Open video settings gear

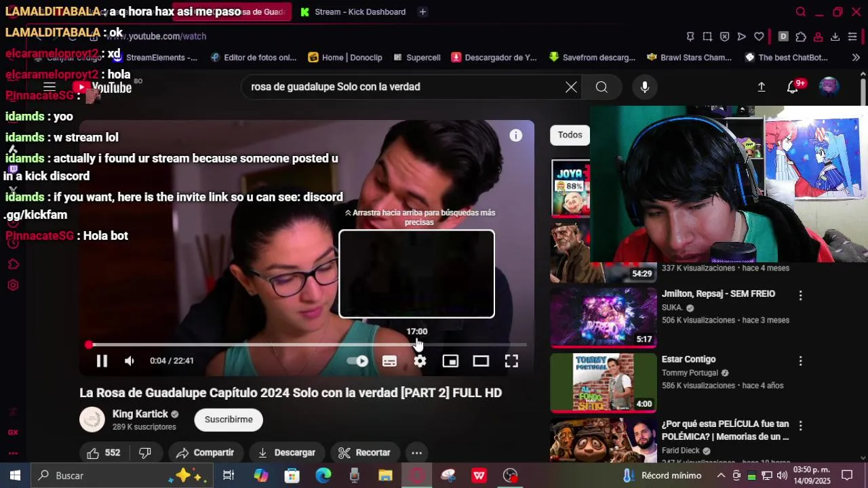point(420,361)
